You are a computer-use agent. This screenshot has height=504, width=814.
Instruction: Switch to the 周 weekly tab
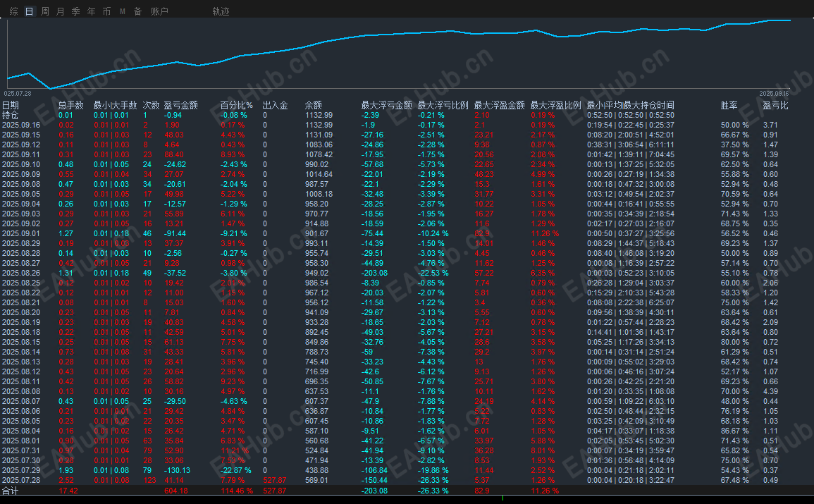click(45, 11)
